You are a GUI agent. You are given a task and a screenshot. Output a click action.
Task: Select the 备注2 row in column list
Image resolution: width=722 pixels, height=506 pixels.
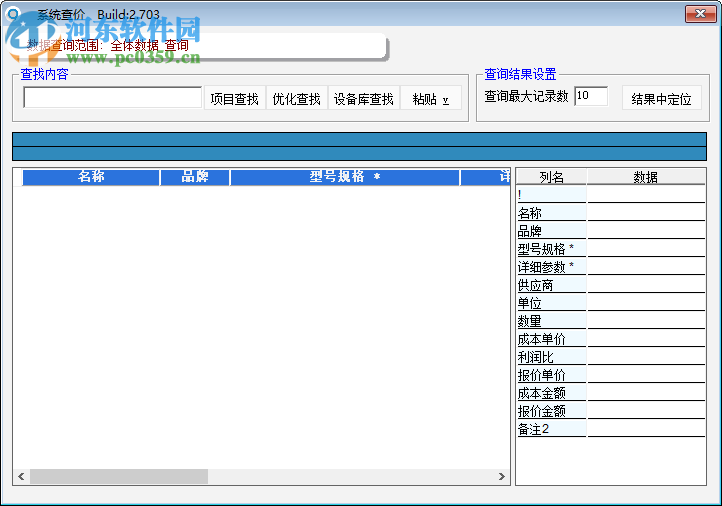(x=552, y=428)
